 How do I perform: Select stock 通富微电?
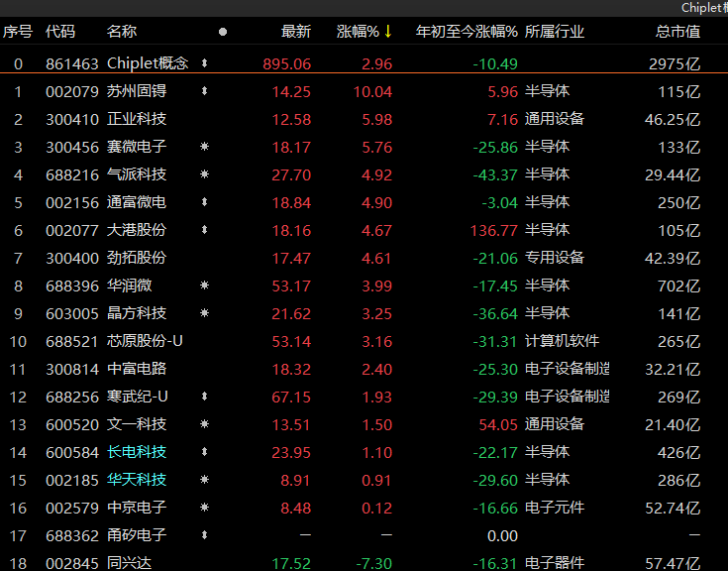click(137, 202)
